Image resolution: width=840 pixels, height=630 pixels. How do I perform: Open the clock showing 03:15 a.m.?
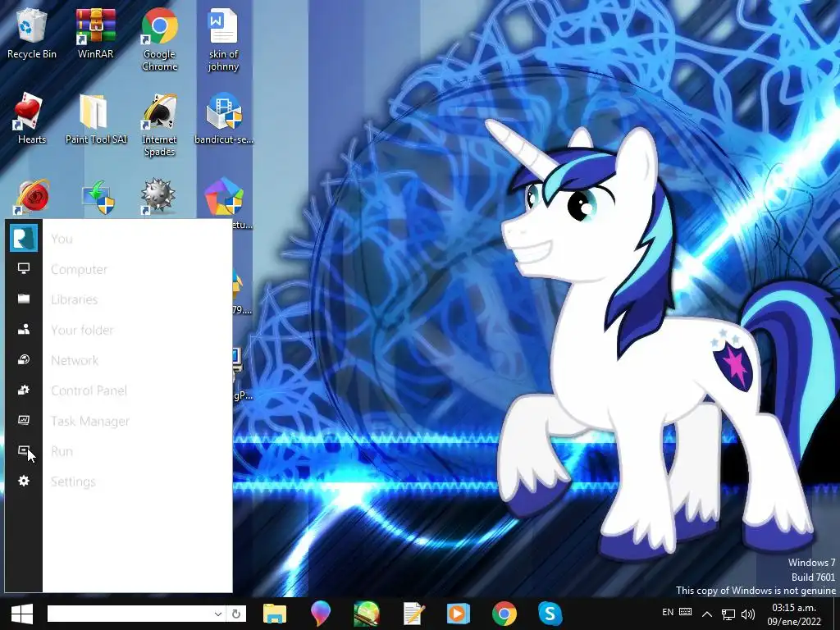pos(794,614)
